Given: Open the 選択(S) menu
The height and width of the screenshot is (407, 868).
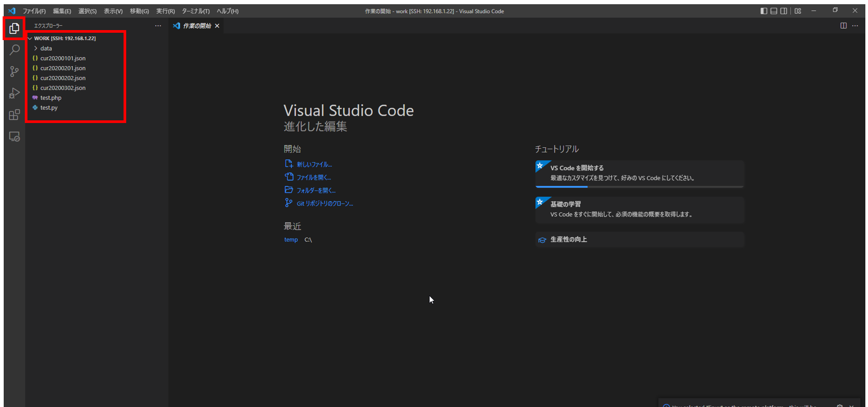Looking at the screenshot, I should click(87, 11).
